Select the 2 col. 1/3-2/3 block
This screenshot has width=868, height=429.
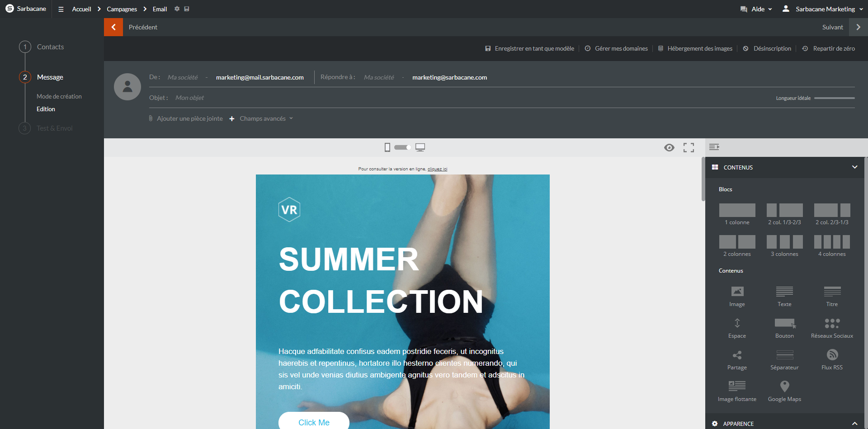[785, 214]
